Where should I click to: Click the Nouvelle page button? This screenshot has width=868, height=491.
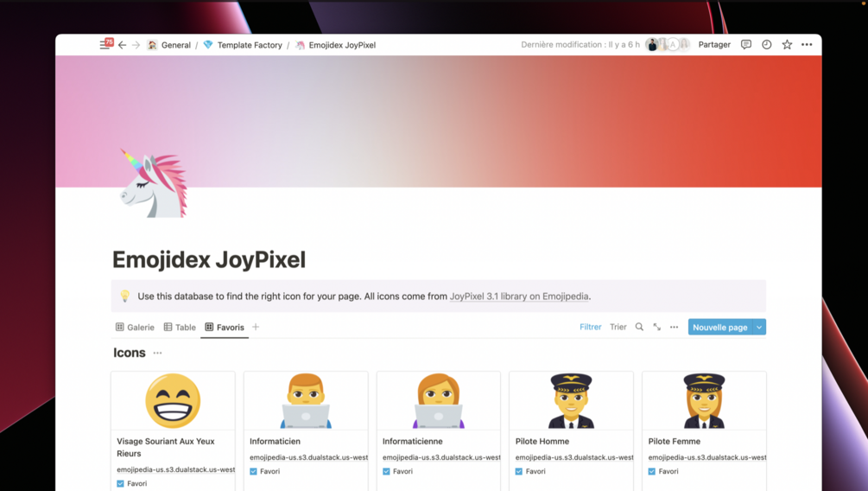click(720, 327)
